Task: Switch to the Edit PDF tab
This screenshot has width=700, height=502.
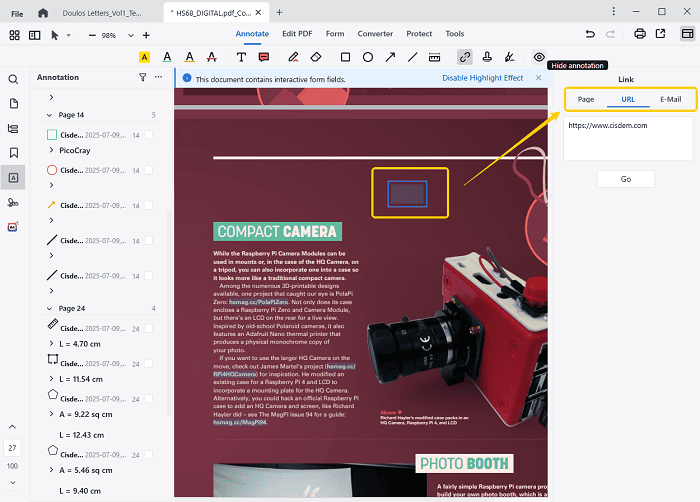Action: click(296, 34)
